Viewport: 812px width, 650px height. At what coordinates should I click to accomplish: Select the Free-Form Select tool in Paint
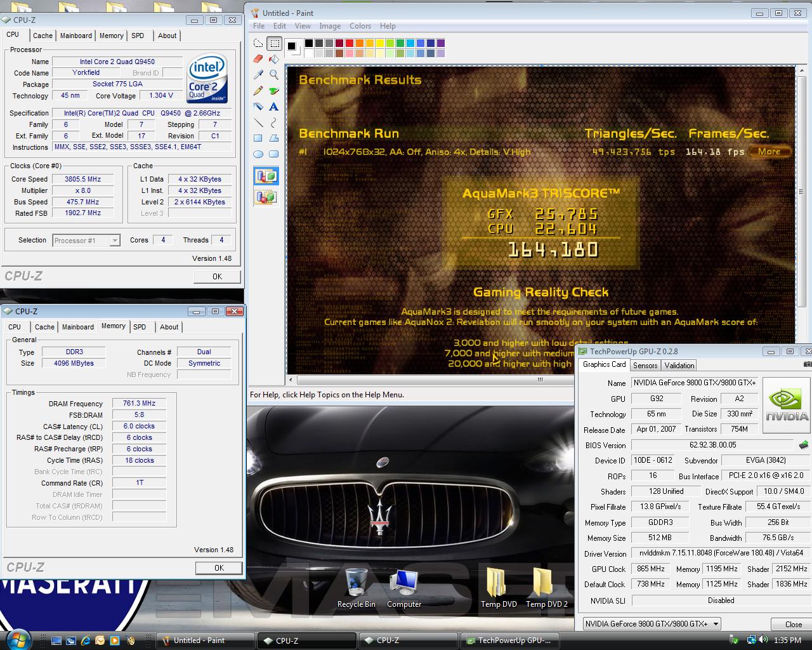(x=258, y=43)
